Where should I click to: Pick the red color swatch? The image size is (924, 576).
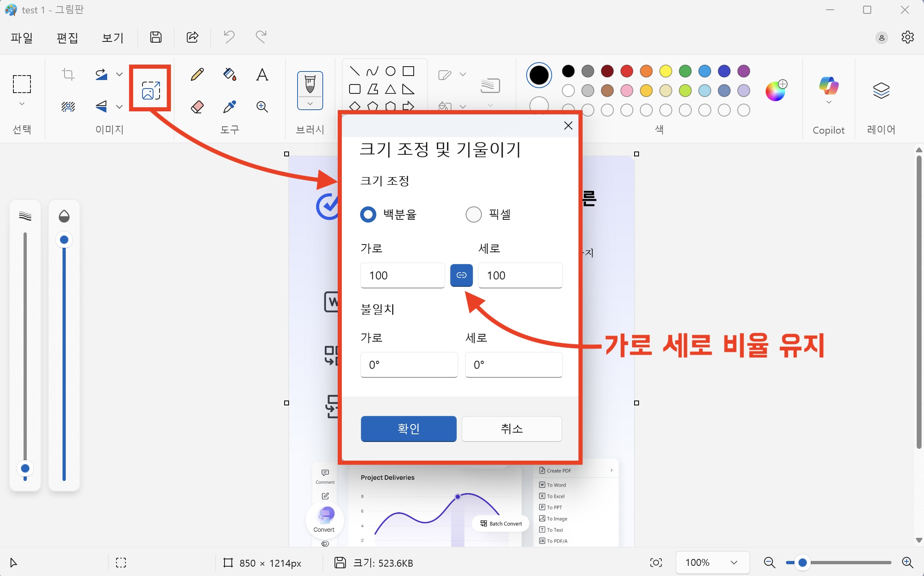coord(626,71)
